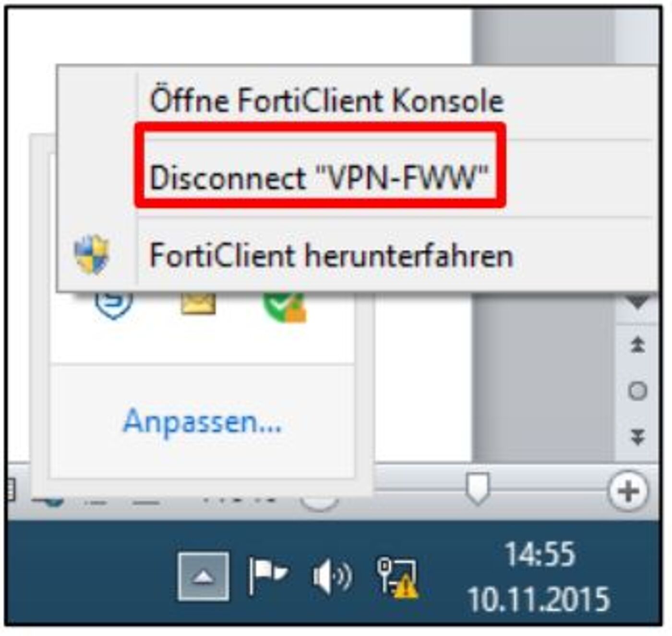Click the UAC shield icon in menu
672x636 pixels.
click(92, 254)
